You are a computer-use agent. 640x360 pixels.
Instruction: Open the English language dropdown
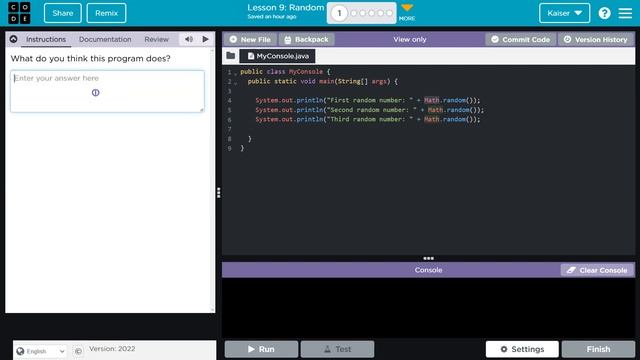click(41, 351)
